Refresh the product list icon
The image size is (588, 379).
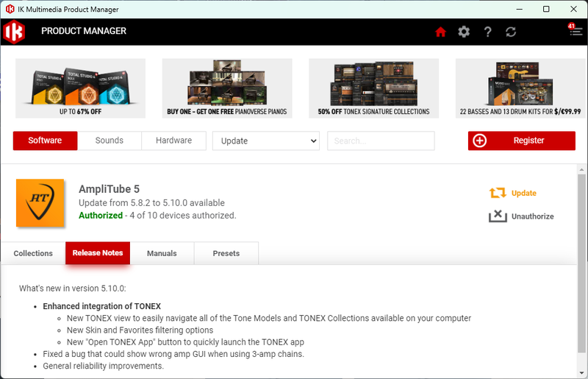click(x=511, y=32)
